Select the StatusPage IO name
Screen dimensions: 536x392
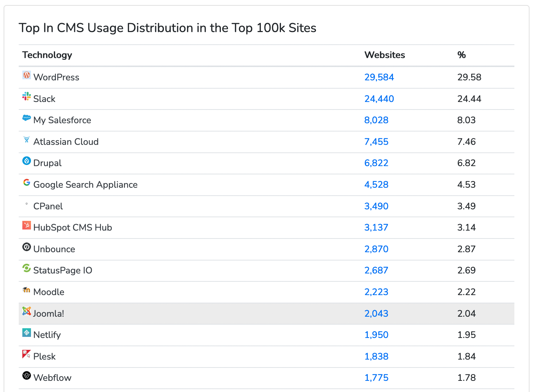(63, 271)
